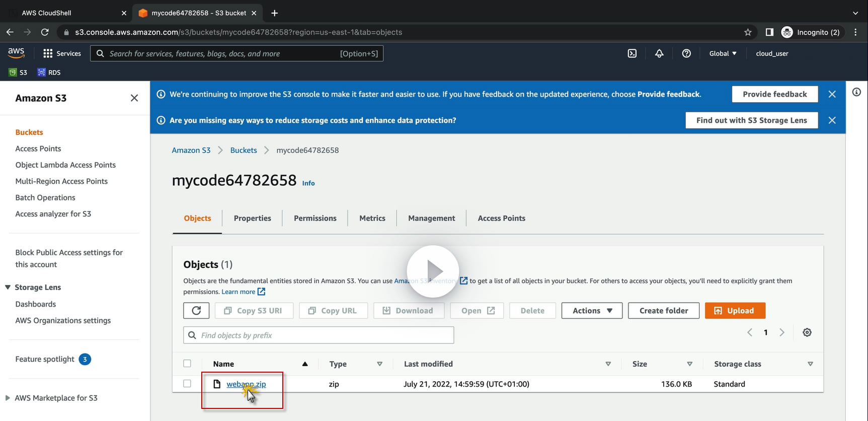Open the notifications bell
This screenshot has width=868, height=421.
(x=659, y=53)
